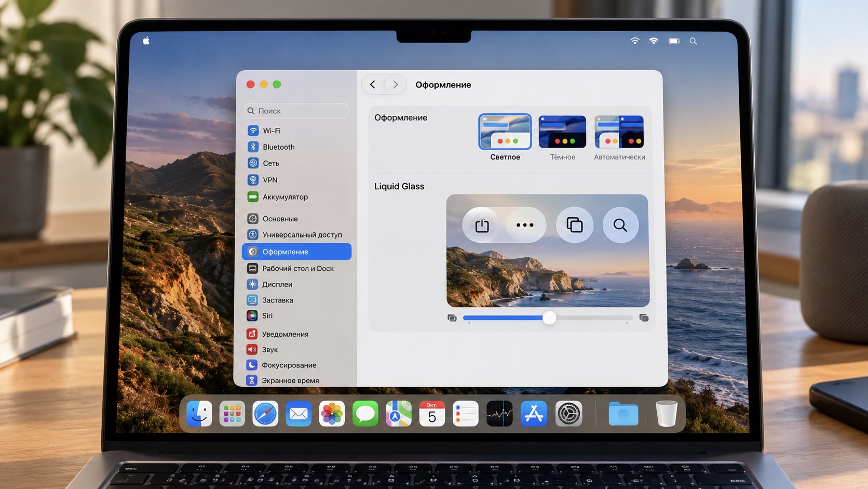
Task: Select Сеть in the sidebar
Action: (x=296, y=163)
